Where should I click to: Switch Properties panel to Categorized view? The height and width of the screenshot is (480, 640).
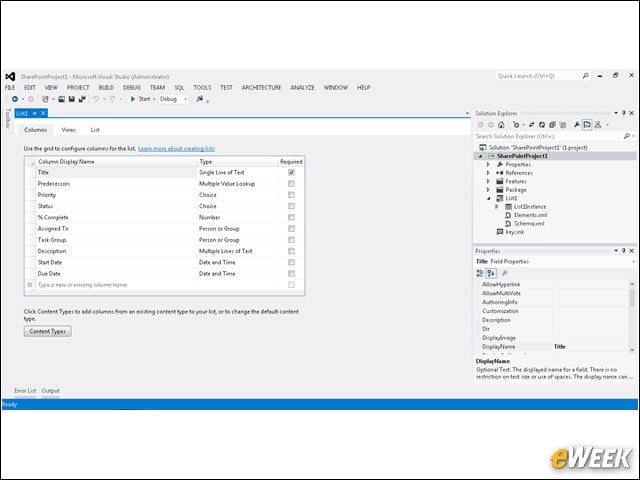(480, 273)
